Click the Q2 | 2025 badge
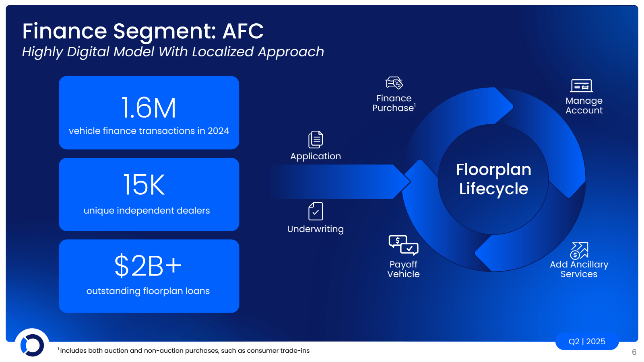Viewport: 644px width, 362px height. coord(587,341)
